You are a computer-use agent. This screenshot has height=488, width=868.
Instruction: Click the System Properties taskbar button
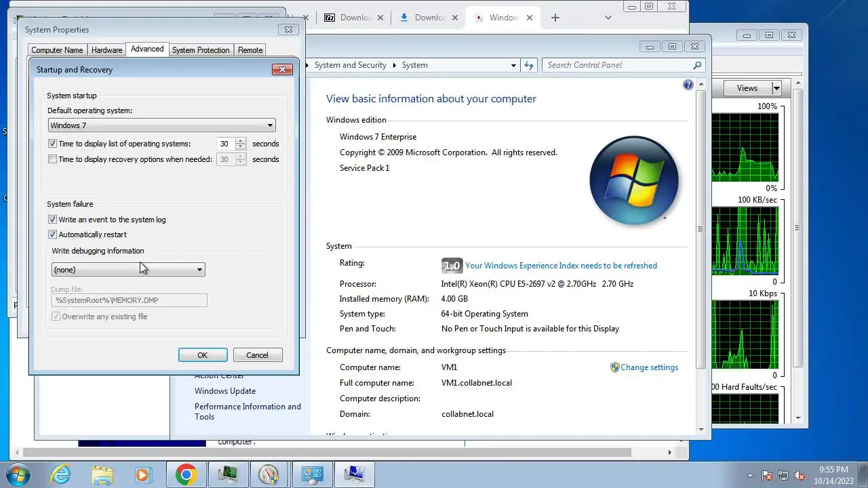tap(354, 474)
